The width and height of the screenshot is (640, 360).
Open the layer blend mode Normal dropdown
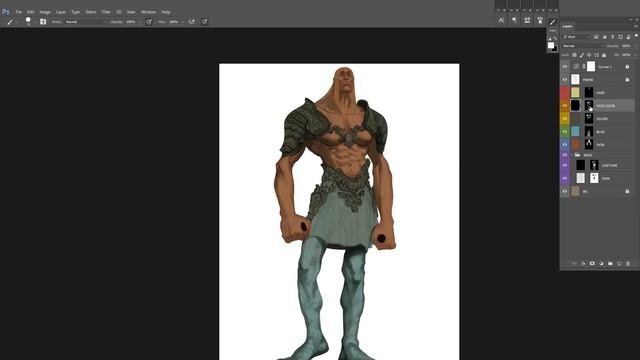pos(582,46)
